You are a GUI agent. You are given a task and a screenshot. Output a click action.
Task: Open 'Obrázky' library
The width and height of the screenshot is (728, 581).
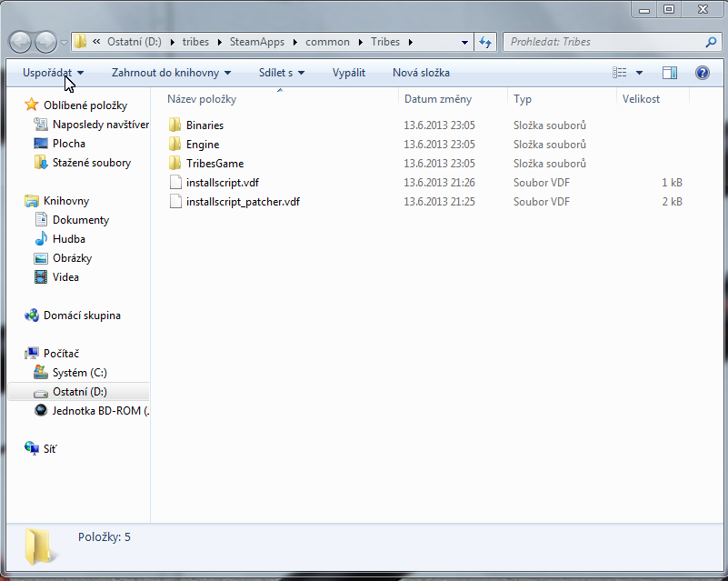[x=72, y=257]
